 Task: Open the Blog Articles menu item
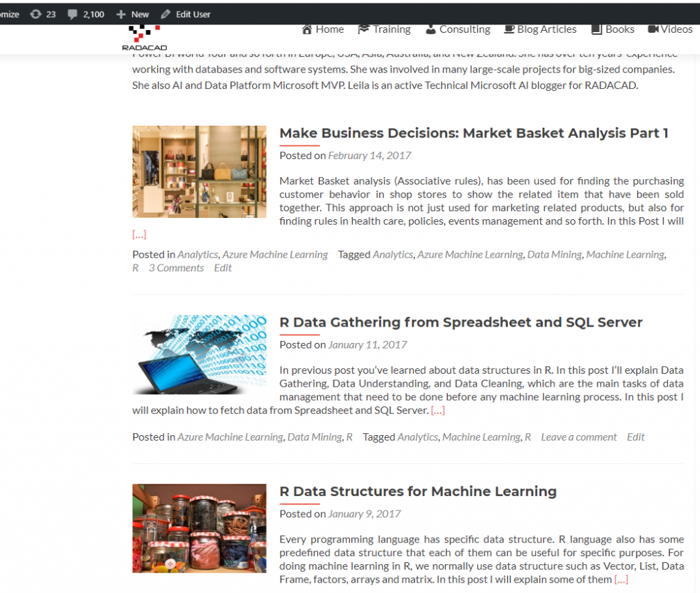547,29
